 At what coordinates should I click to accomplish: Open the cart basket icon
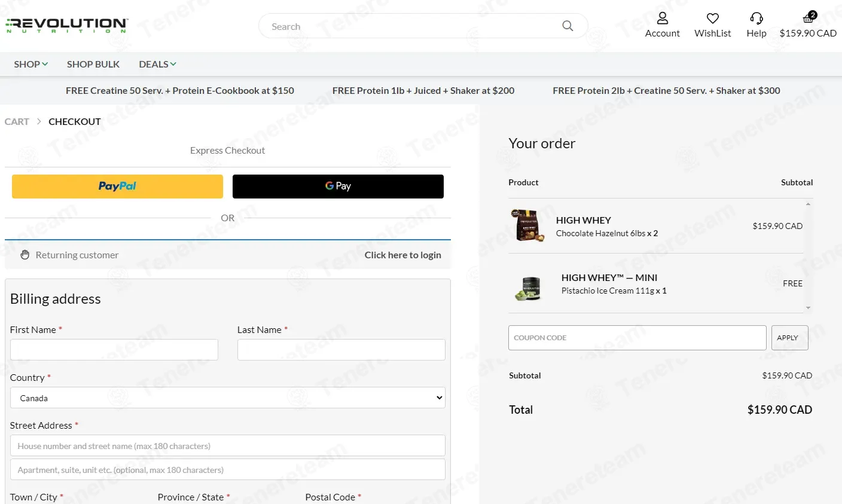coord(809,17)
